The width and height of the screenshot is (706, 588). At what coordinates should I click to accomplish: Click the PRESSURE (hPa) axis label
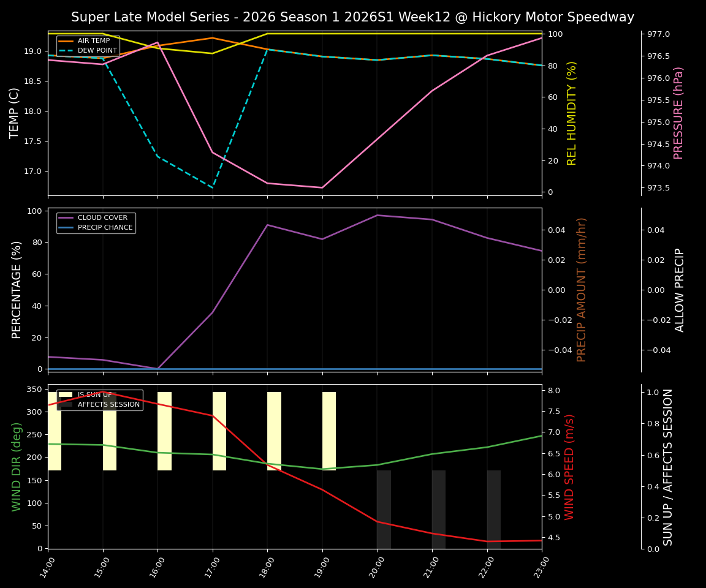coord(679,110)
